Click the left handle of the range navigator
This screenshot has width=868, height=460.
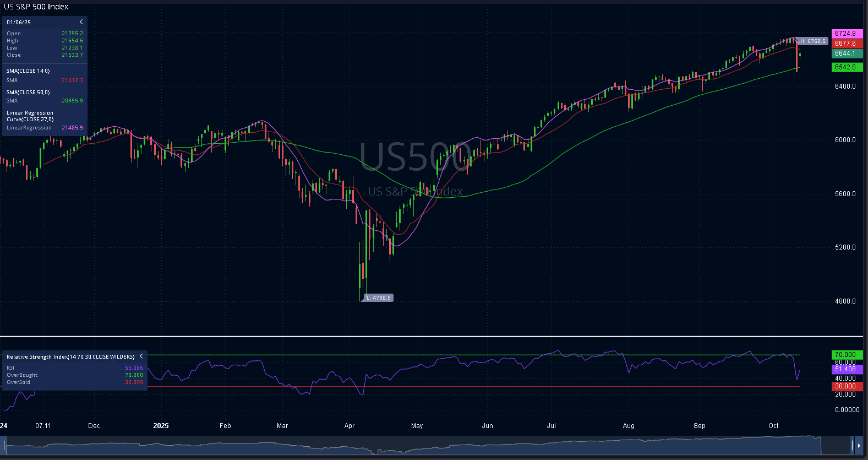click(x=4, y=445)
